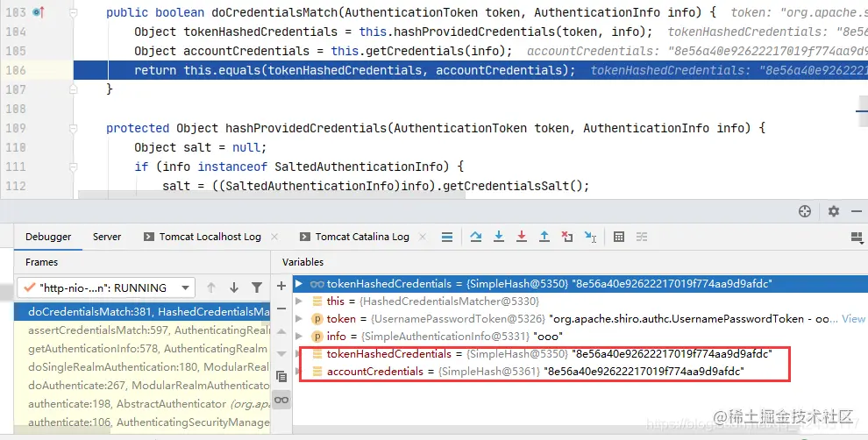Open Evaluate Expression calculator icon
Screen dimensions: 868x440
[619, 237]
